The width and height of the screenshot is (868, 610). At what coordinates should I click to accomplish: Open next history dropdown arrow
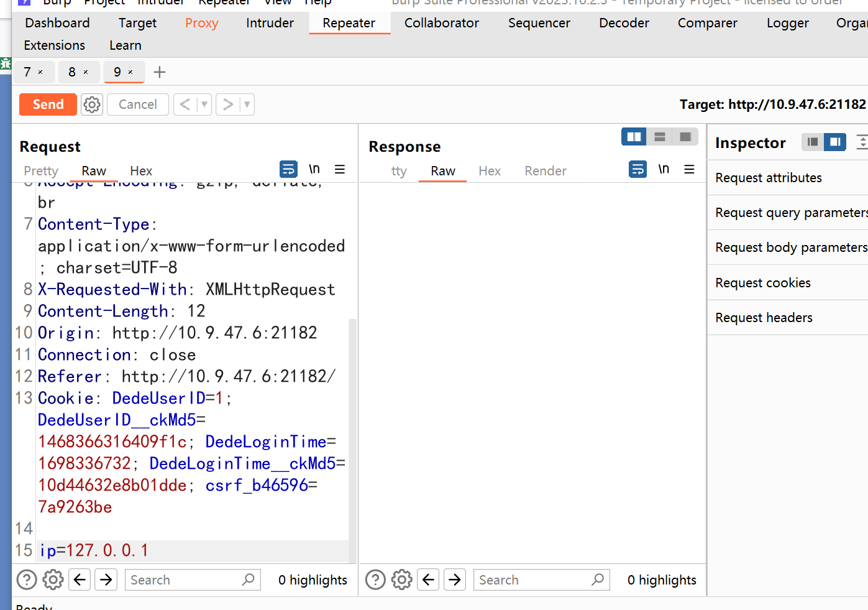[x=247, y=104]
